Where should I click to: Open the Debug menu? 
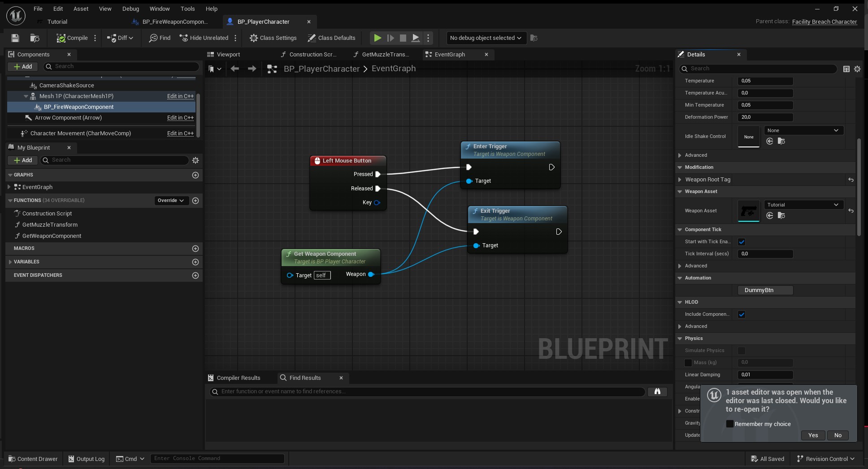(x=130, y=9)
